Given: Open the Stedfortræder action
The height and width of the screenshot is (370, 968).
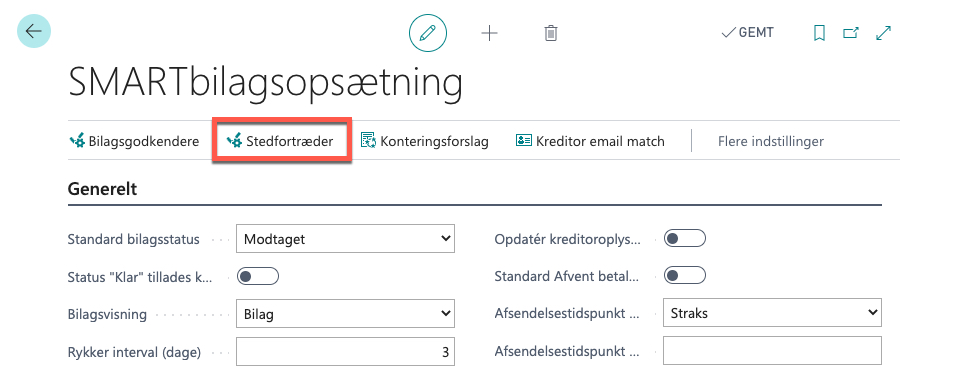Looking at the screenshot, I should click(281, 141).
